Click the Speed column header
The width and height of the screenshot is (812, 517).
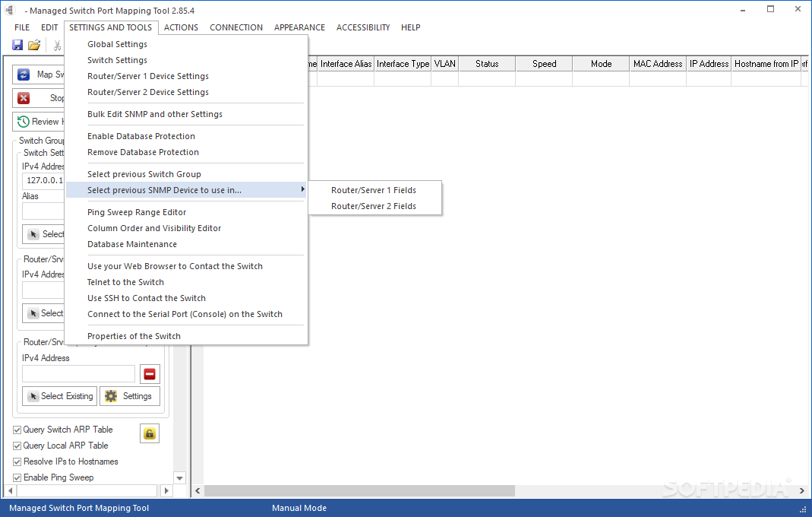click(545, 64)
